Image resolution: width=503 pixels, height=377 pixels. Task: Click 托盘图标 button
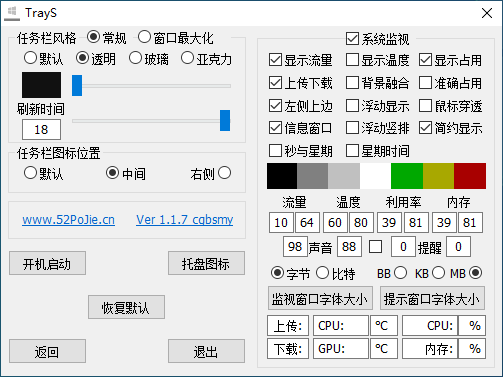point(206,263)
